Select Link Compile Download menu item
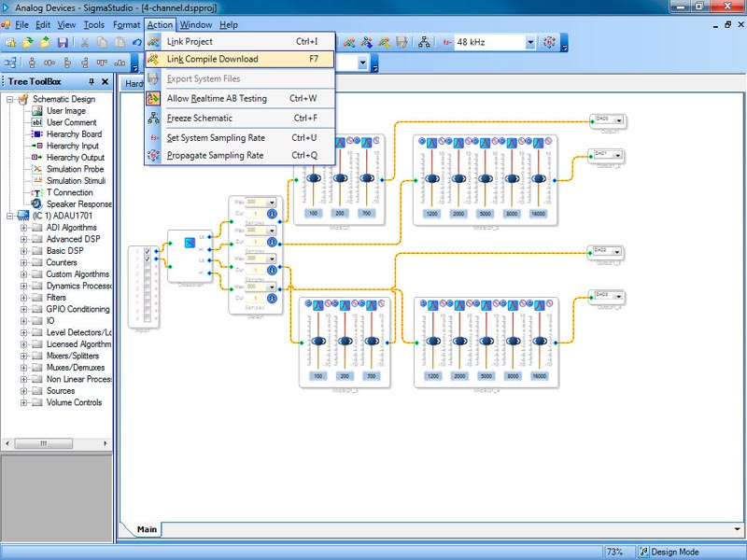The width and height of the screenshot is (747, 560). pyautogui.click(x=240, y=59)
